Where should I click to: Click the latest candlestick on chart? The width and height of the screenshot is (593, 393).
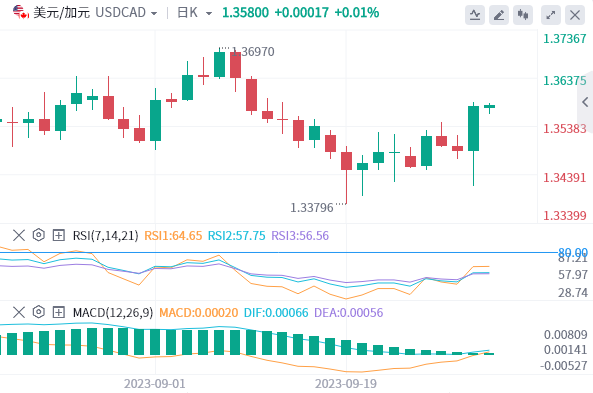point(489,107)
